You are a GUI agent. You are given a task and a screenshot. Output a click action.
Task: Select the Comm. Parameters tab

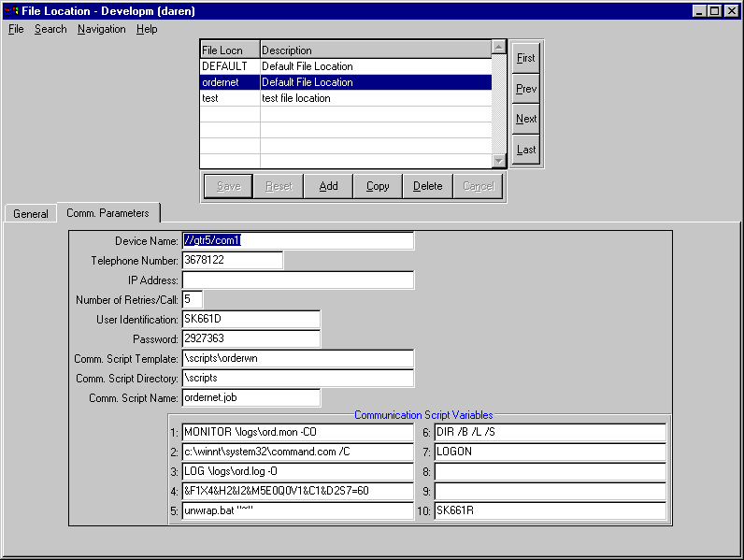pos(108,212)
